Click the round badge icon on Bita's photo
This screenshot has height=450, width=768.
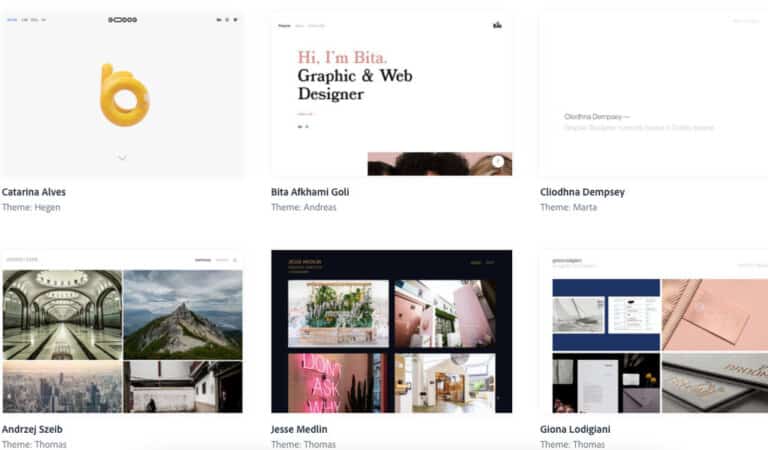(498, 161)
